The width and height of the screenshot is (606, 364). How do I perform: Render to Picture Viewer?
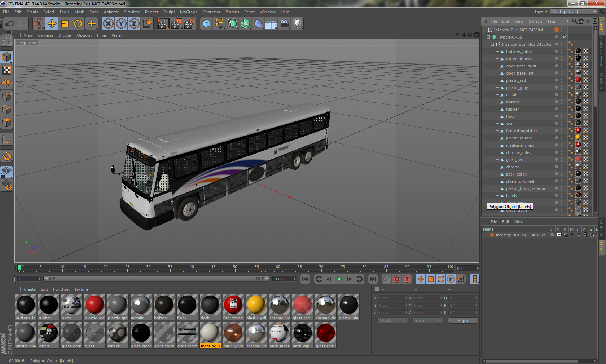click(x=176, y=24)
